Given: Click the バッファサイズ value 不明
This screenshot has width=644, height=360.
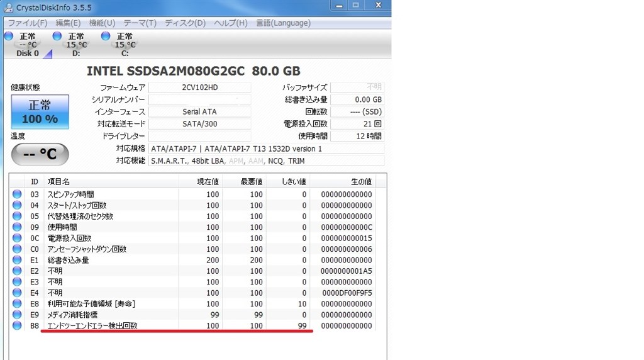Looking at the screenshot, I should point(357,87).
